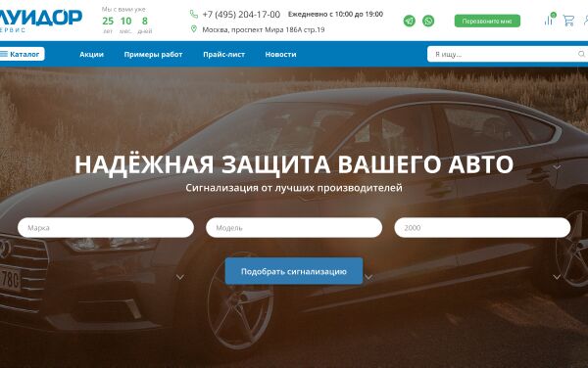Open the Модель selection dropdown

click(x=294, y=228)
